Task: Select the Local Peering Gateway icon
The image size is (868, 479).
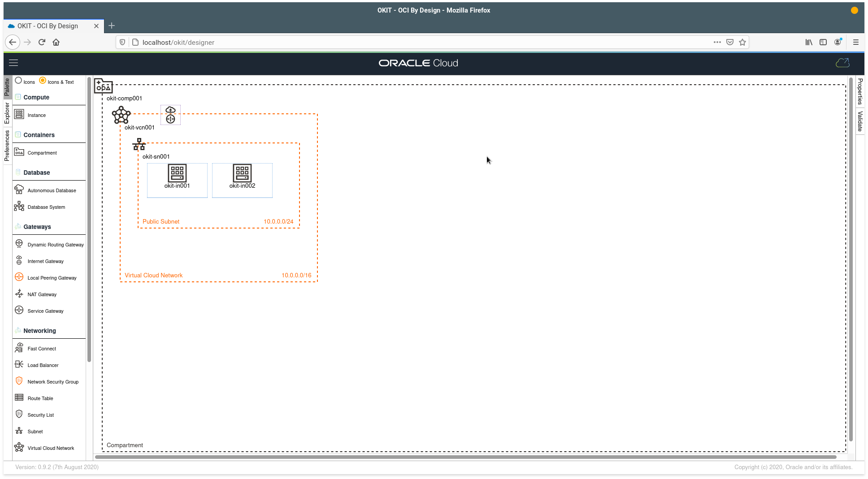Action: coord(19,277)
